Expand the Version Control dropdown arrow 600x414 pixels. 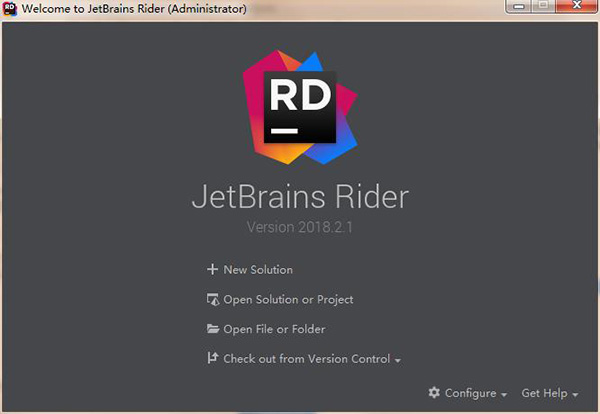click(398, 360)
